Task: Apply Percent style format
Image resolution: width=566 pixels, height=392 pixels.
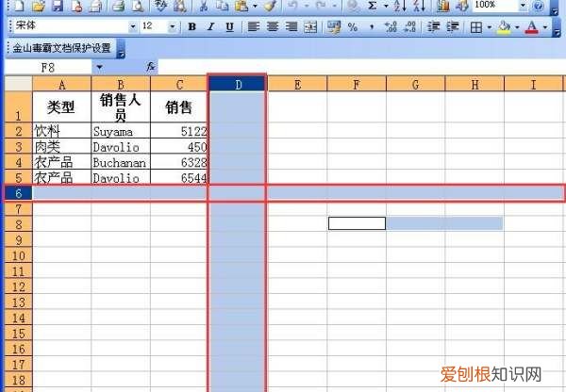Action: 352,26
